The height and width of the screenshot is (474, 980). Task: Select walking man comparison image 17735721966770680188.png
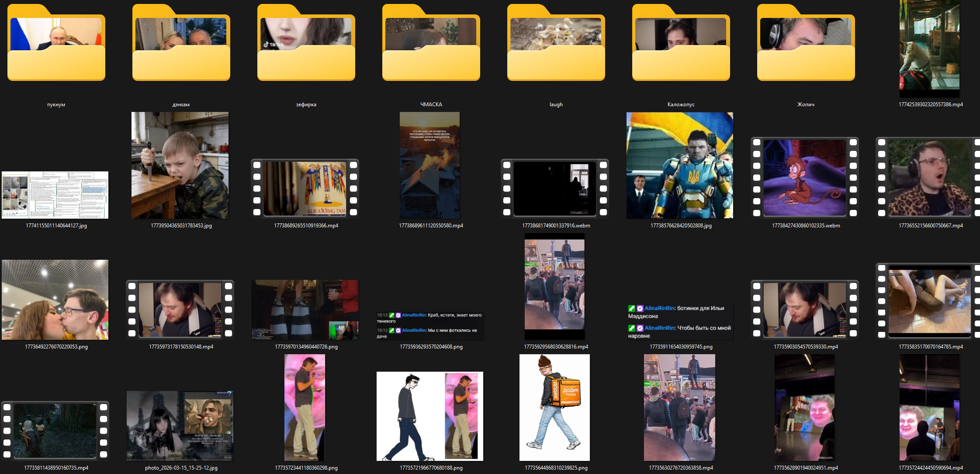click(430, 416)
